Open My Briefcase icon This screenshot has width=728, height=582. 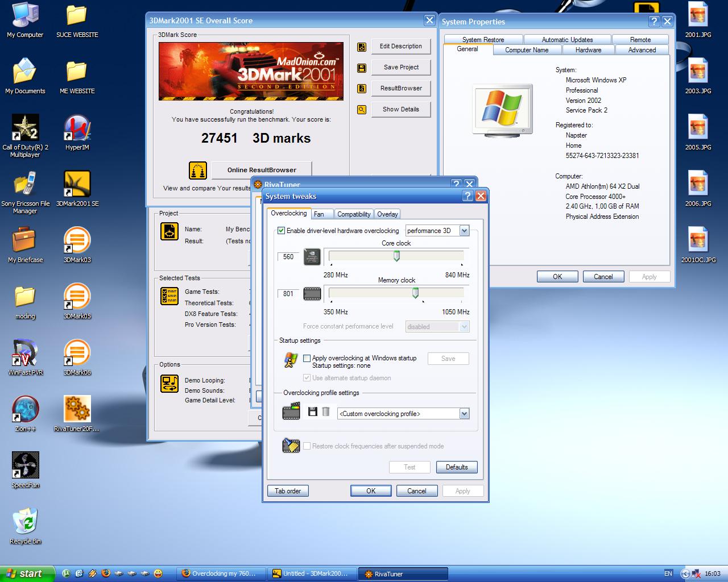click(25, 245)
